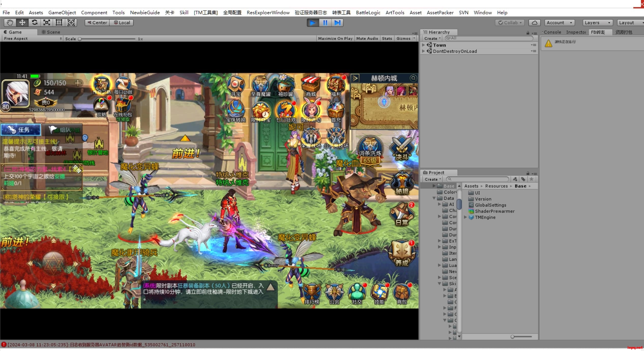The image size is (644, 351).
Task: Toggle Mute Audio
Action: (x=367, y=38)
